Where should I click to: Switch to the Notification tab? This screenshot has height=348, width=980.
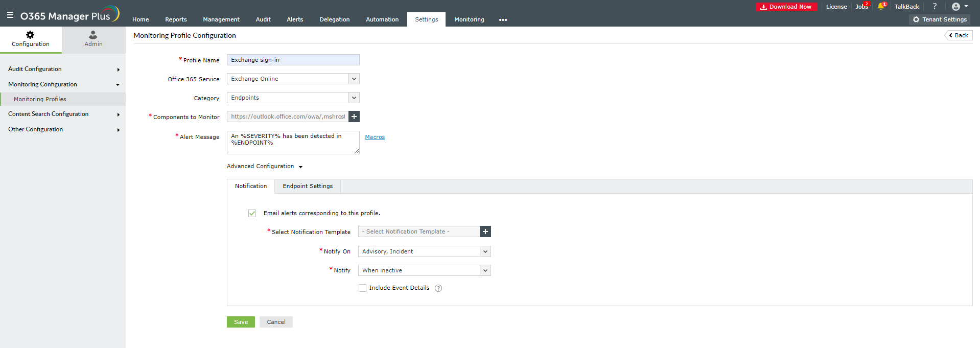(251, 186)
